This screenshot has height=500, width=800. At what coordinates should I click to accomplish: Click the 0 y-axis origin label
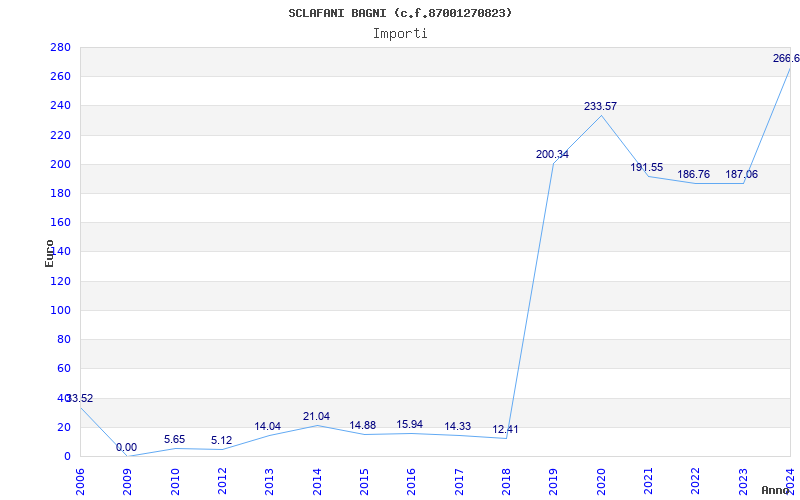67,456
